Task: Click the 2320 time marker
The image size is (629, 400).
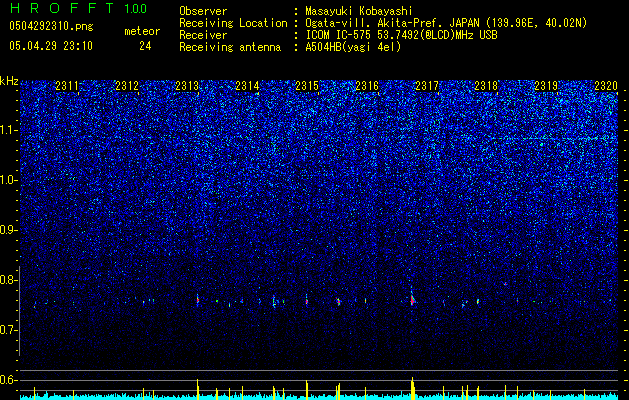Action: [606, 85]
